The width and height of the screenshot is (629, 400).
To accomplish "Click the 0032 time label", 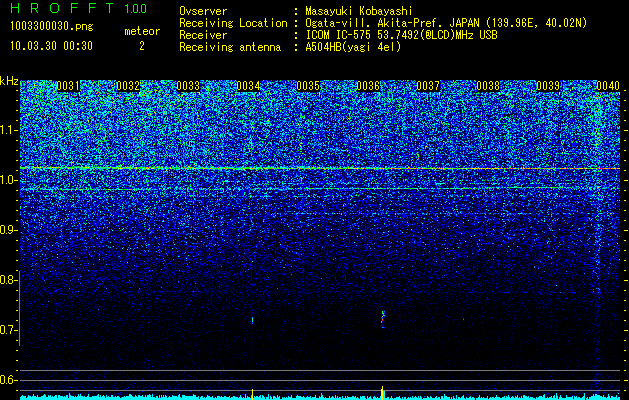I will (x=128, y=86).
